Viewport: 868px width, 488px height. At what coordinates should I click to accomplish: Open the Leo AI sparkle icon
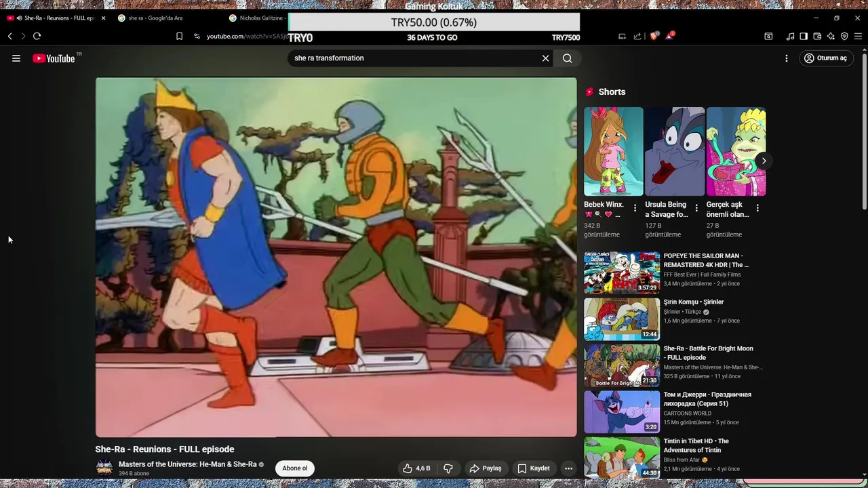pos(831,36)
